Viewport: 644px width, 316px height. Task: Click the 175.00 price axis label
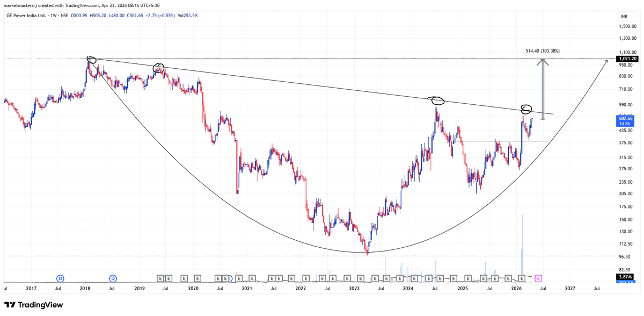625,206
